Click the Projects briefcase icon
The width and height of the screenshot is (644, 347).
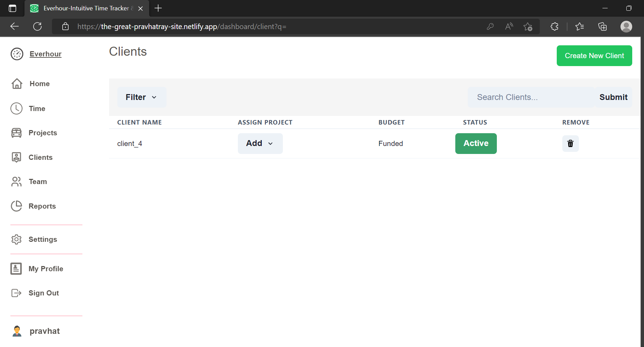pyautogui.click(x=16, y=133)
